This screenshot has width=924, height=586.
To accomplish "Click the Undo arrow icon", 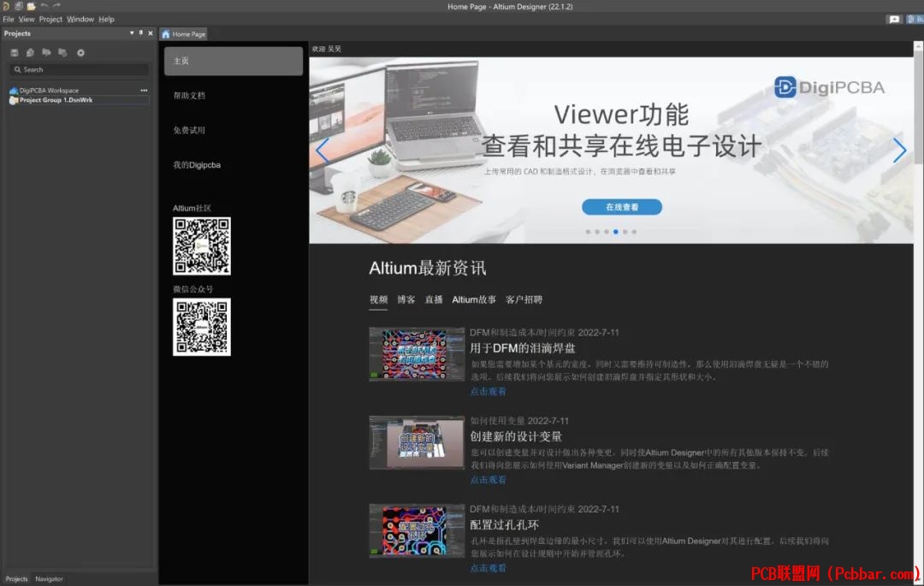I will point(44,6).
